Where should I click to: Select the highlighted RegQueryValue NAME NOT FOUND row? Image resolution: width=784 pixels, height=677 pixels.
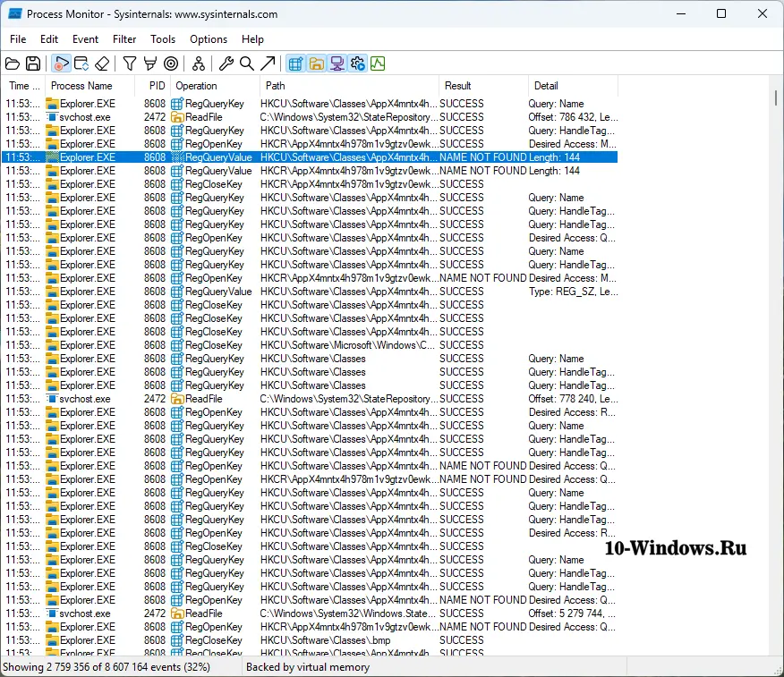click(310, 157)
